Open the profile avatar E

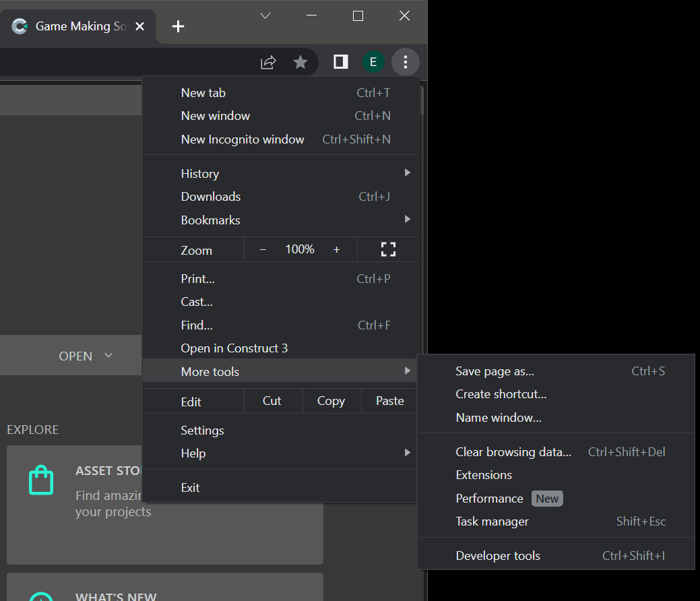373,61
